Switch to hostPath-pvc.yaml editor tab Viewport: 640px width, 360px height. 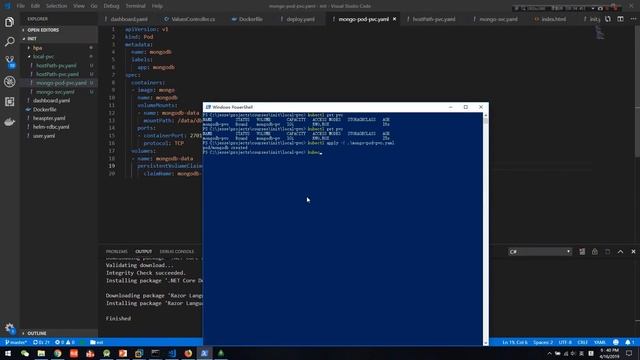click(433, 19)
